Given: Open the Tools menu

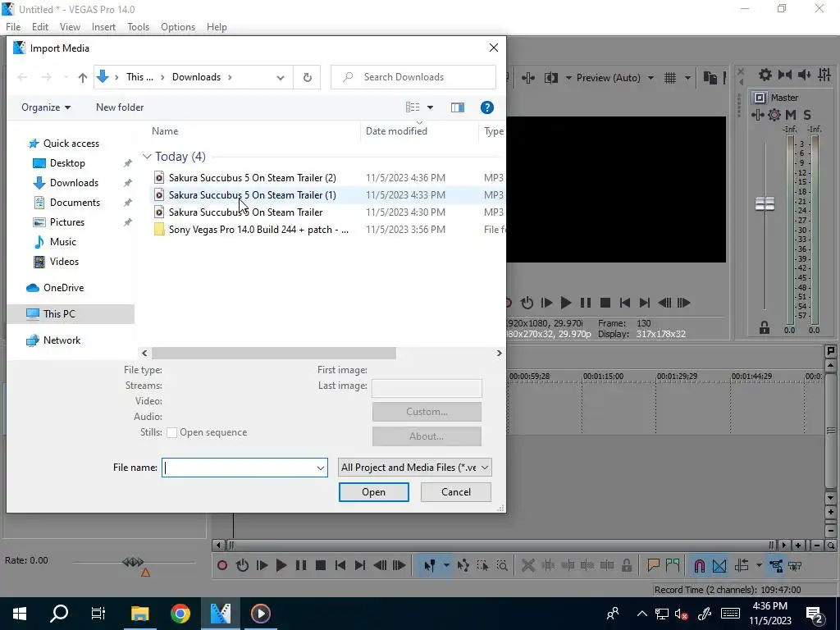Looking at the screenshot, I should pyautogui.click(x=138, y=27).
